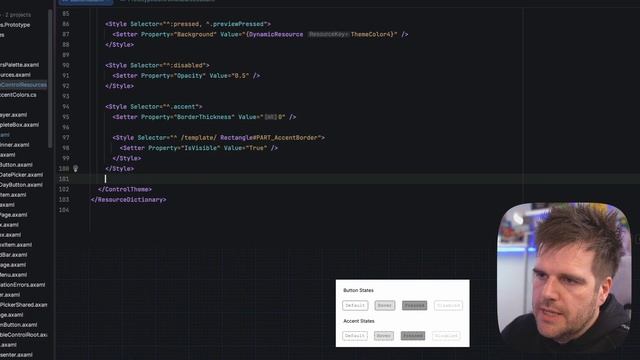The width and height of the screenshot is (640, 360).
Task: Open the file ending in inner.axaml
Action: tap(16, 145)
